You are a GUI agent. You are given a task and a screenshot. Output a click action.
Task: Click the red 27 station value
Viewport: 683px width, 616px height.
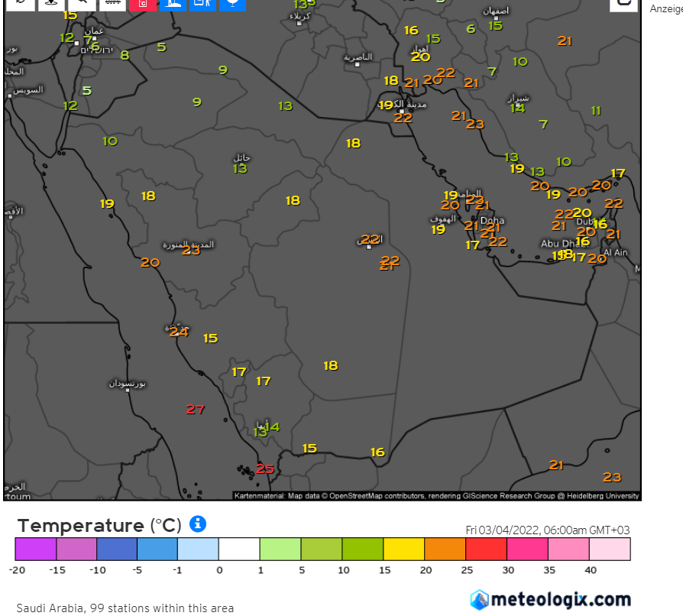196,410
